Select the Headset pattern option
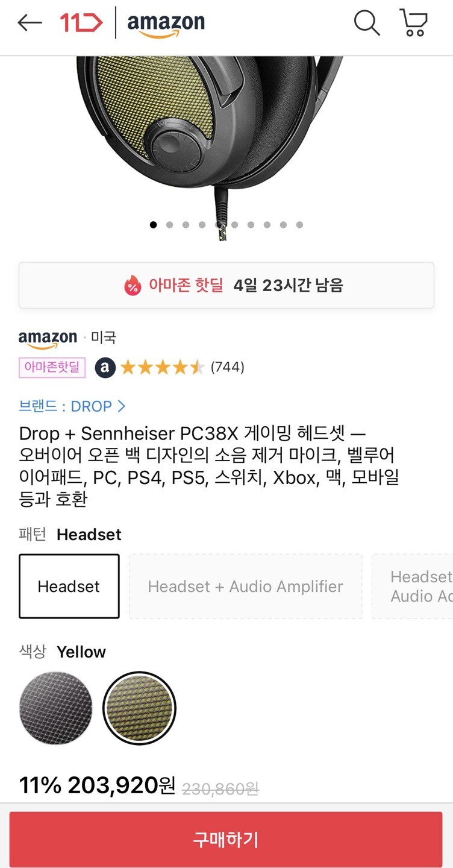This screenshot has height=868, width=453. tap(69, 585)
